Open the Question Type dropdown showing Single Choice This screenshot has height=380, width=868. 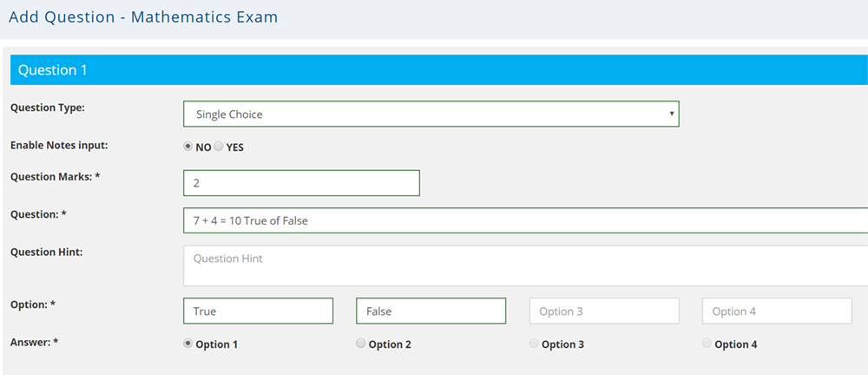[431, 115]
